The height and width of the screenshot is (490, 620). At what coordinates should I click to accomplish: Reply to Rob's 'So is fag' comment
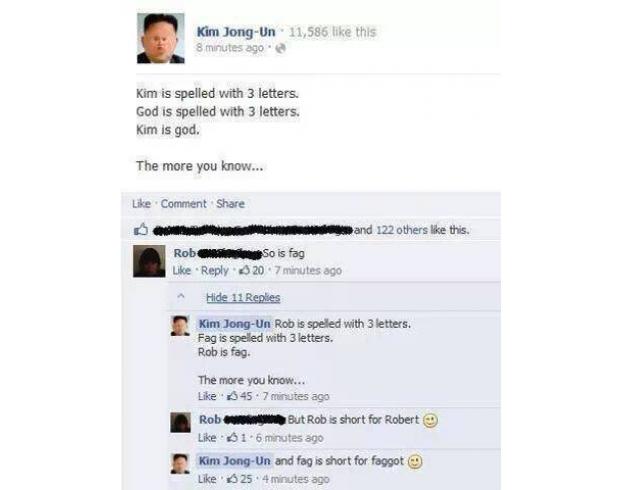point(215,271)
